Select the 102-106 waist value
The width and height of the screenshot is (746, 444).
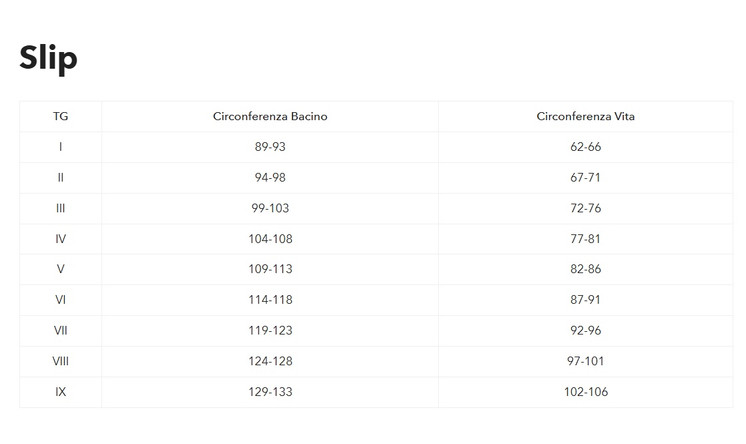585,392
